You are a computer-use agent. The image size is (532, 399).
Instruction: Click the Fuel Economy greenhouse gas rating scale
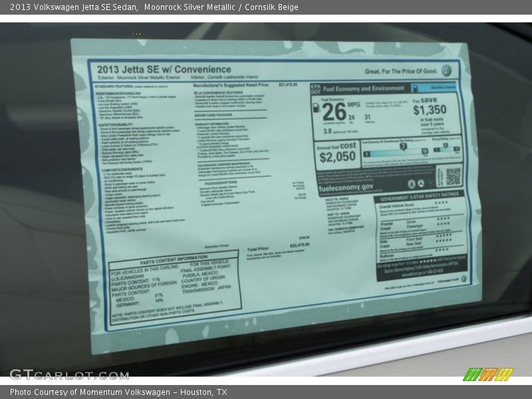coord(396,151)
